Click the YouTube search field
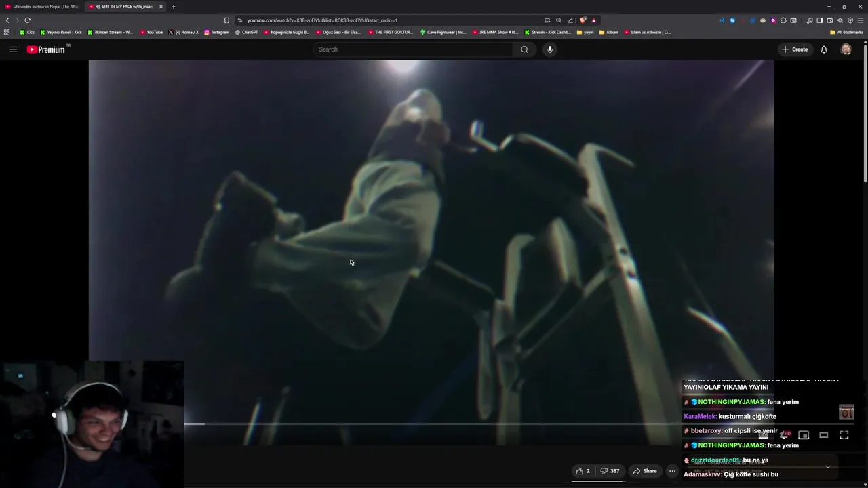The height and width of the screenshot is (488, 868). pyautogui.click(x=414, y=49)
